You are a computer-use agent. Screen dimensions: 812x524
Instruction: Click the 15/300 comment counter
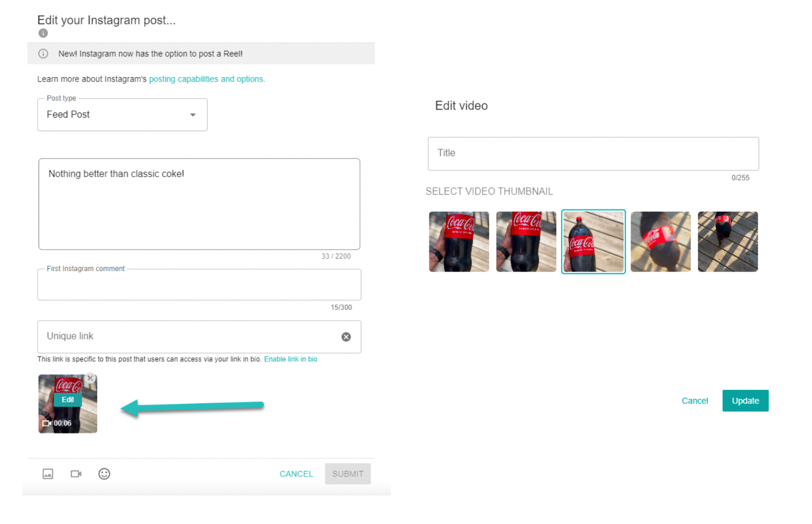coord(341,307)
